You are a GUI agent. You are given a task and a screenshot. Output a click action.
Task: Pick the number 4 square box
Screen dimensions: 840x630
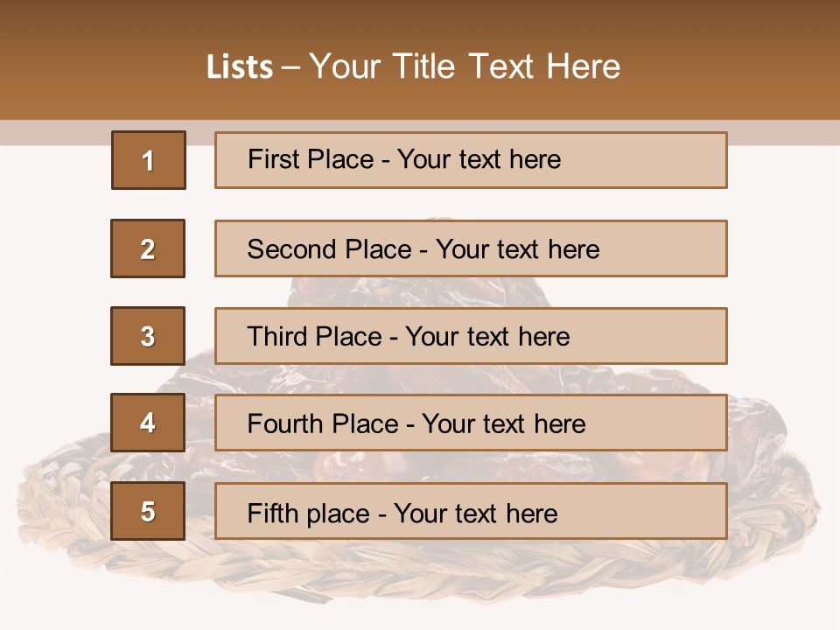point(148,423)
